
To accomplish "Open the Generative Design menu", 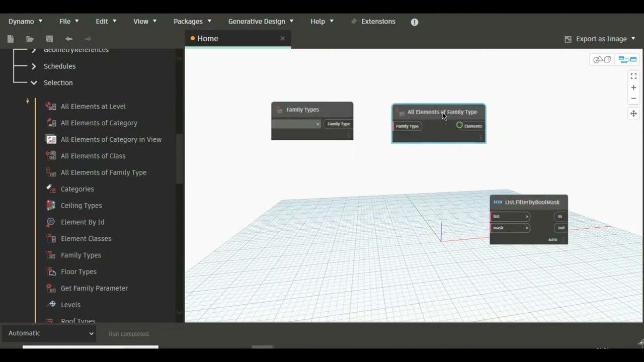I will [x=261, y=21].
